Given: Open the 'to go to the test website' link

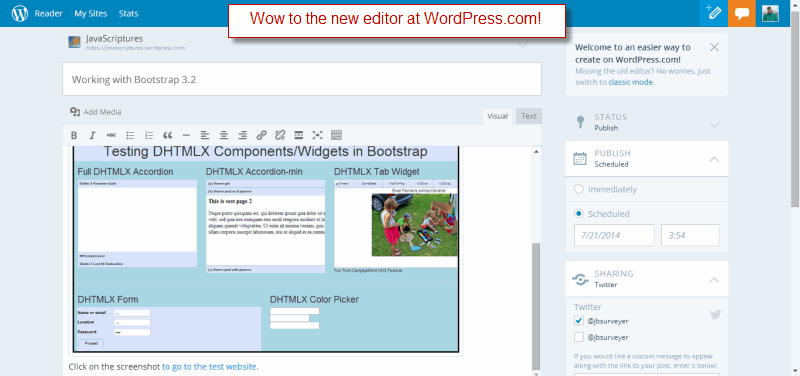Looking at the screenshot, I should click(209, 366).
